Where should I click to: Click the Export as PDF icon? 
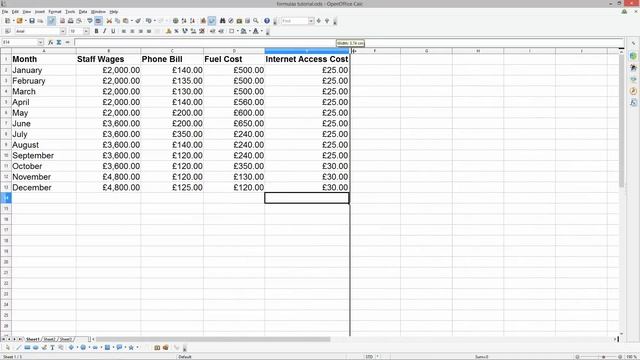pyautogui.click(x=62, y=21)
